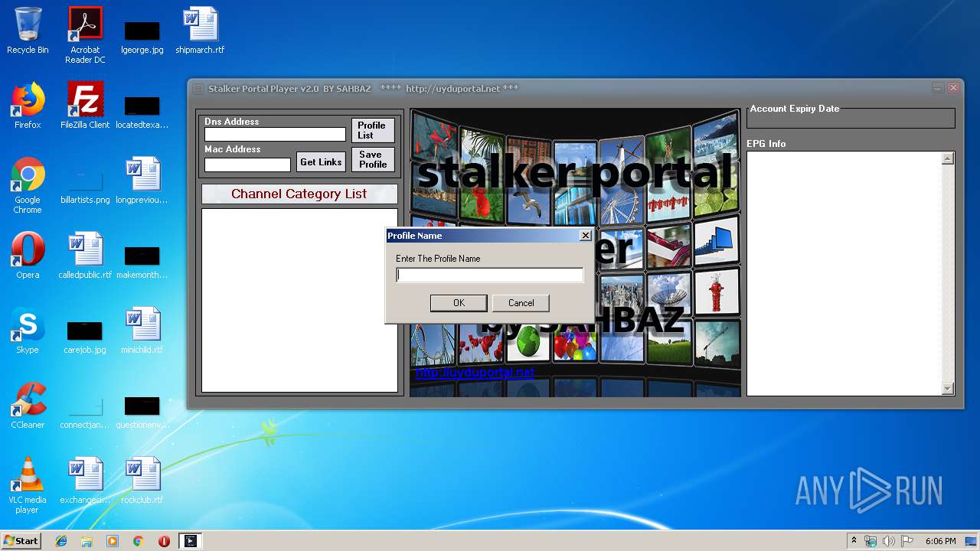Open the Opera browser shortcut
The width and height of the screenshot is (980, 551).
pos(28,256)
